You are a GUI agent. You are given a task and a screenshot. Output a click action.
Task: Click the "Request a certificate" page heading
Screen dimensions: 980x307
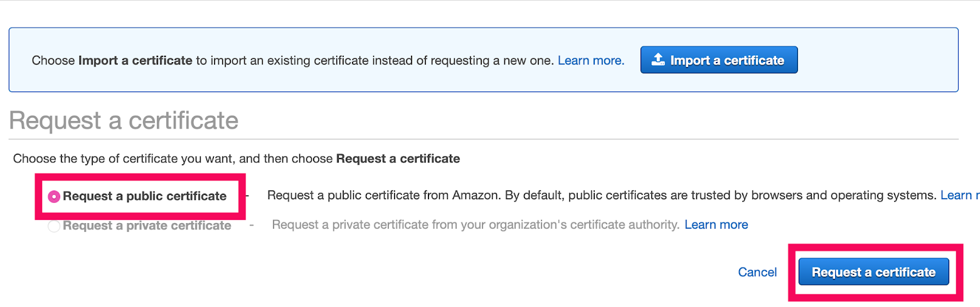[124, 120]
